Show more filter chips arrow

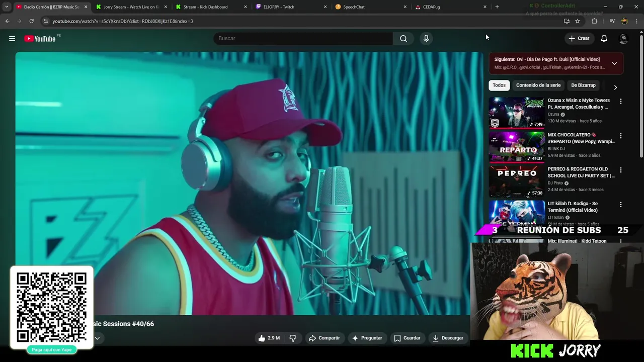click(x=615, y=87)
